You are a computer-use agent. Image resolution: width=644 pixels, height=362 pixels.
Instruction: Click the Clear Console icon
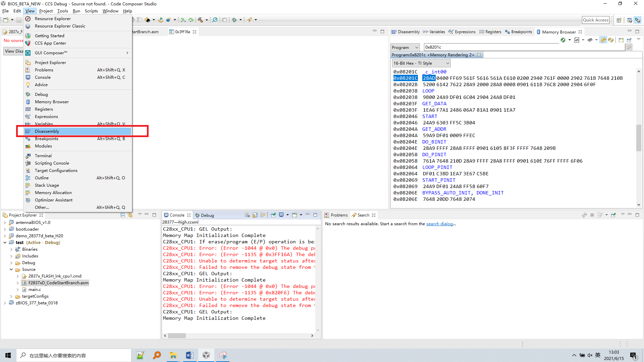(247, 215)
